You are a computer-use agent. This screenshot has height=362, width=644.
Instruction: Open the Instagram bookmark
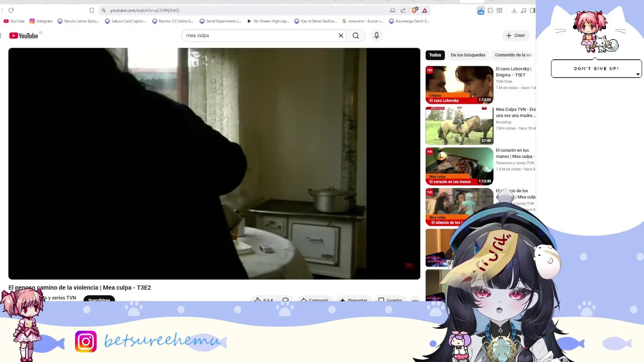click(x=41, y=21)
